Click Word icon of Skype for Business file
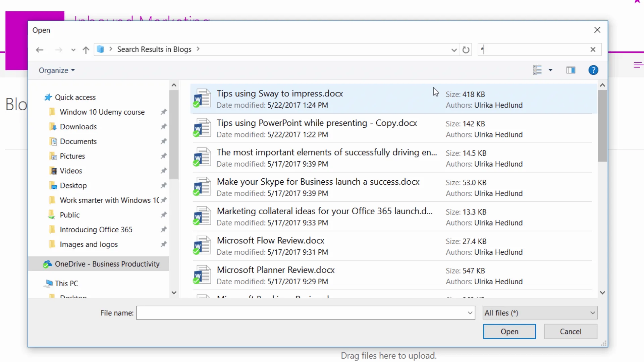 (202, 187)
